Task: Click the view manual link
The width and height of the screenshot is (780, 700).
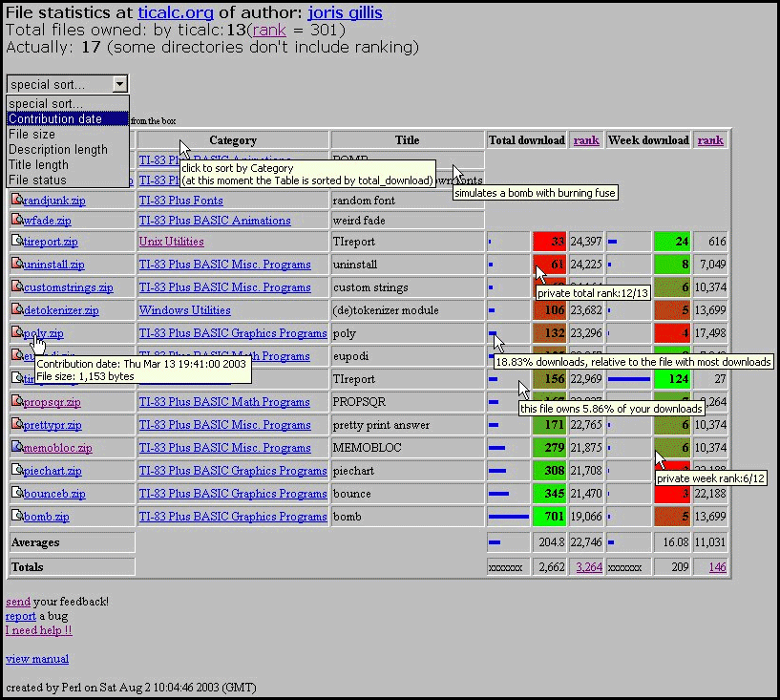Action: pos(37,659)
